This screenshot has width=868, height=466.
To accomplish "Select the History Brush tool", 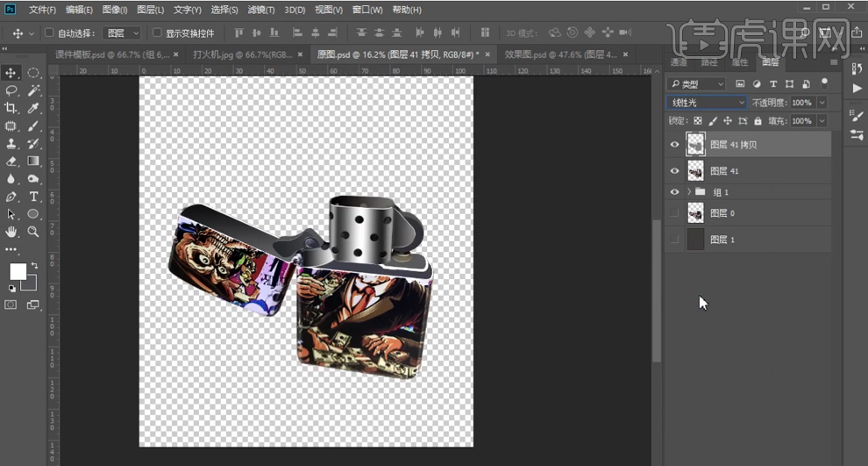I will [x=33, y=144].
